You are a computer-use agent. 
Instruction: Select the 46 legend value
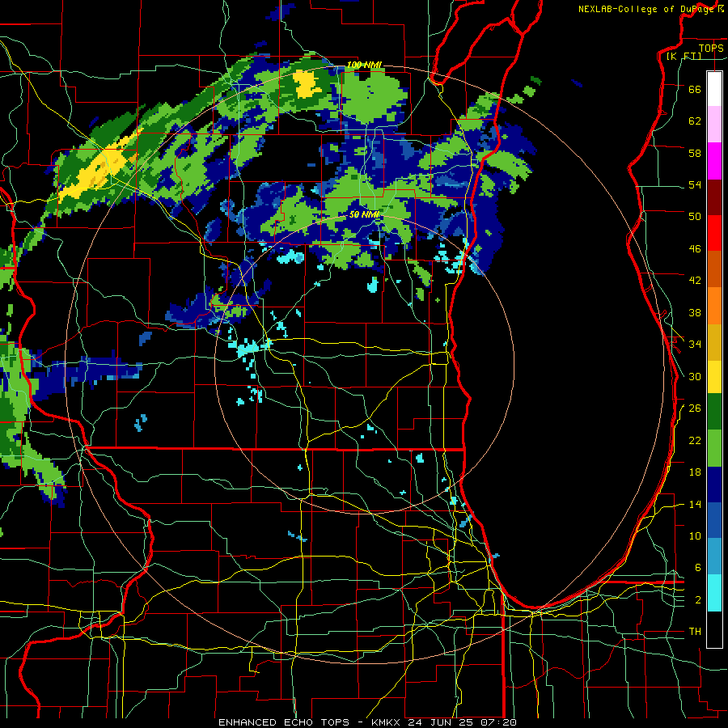[695, 249]
